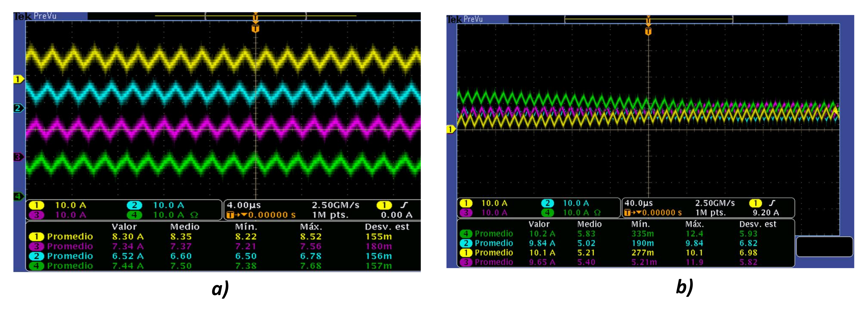
Task: Click channel 1 ground marker in scope b
Action: 450,129
